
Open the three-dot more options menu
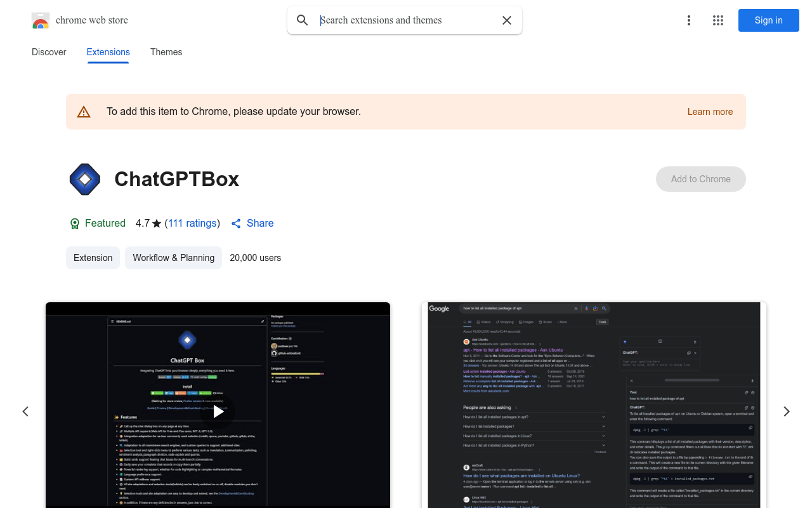pyautogui.click(x=689, y=20)
